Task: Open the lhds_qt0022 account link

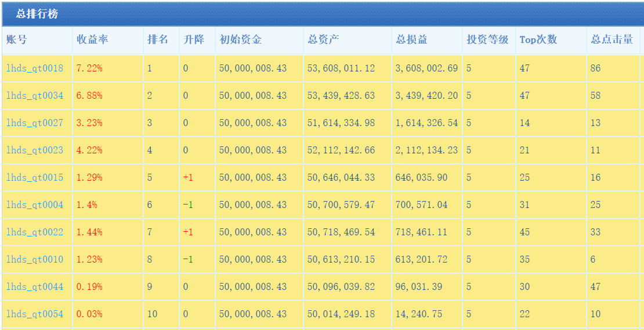Action: [x=35, y=232]
